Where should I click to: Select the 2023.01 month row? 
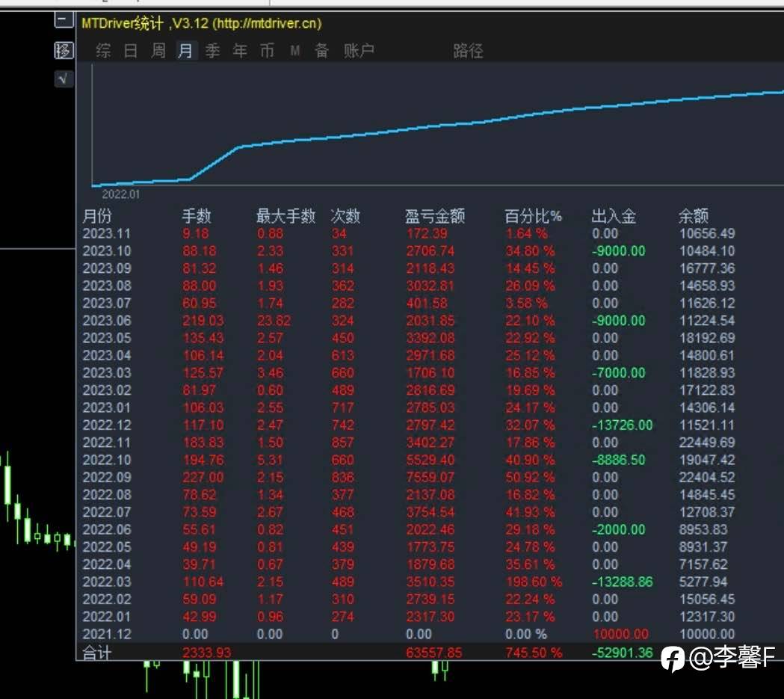point(409,408)
